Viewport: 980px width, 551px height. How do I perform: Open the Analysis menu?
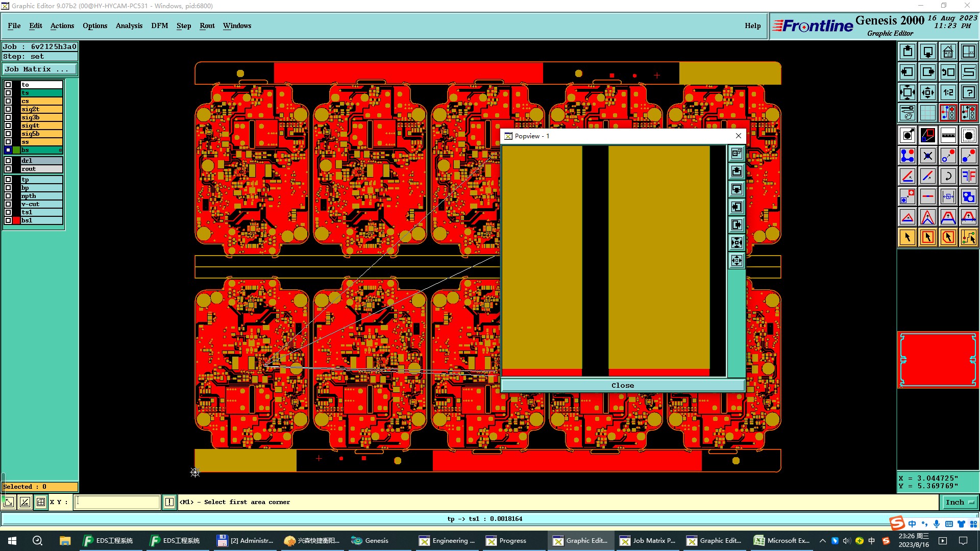pyautogui.click(x=129, y=26)
